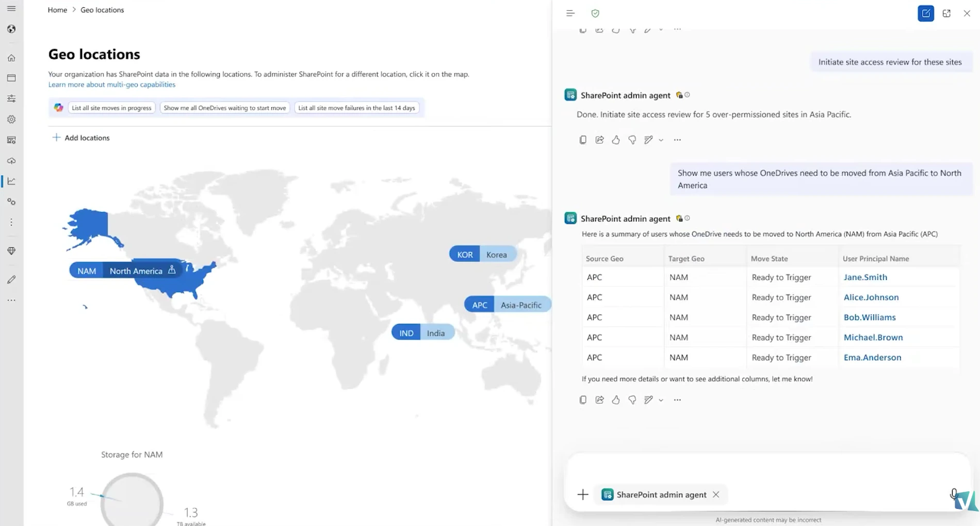
Task: Edit the OneDrive summary response with the pencil icon
Action: pos(649,400)
